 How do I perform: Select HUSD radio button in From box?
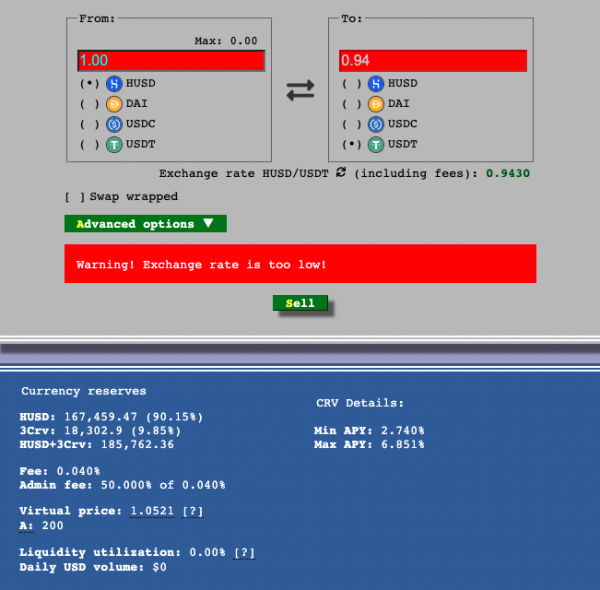point(89,83)
